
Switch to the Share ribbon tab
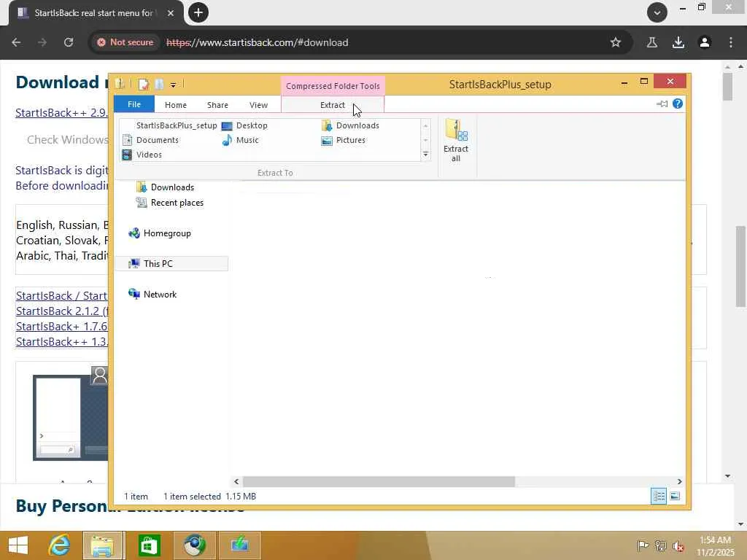217,105
